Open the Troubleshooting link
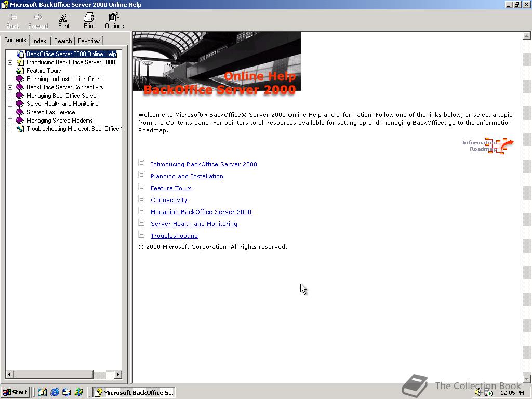Viewport: 532px width, 399px height. 174,236
